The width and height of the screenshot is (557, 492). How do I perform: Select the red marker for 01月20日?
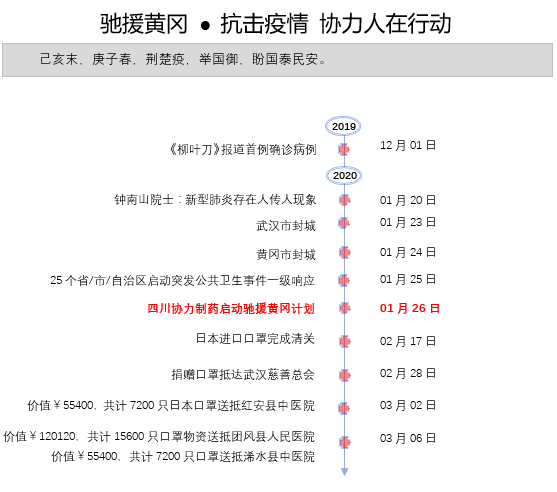tap(344, 200)
